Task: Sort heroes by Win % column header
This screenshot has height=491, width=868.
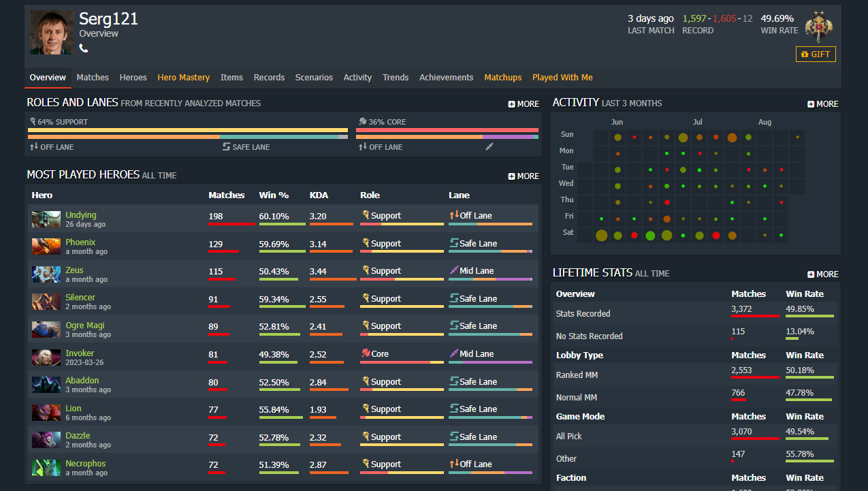Action: point(274,195)
